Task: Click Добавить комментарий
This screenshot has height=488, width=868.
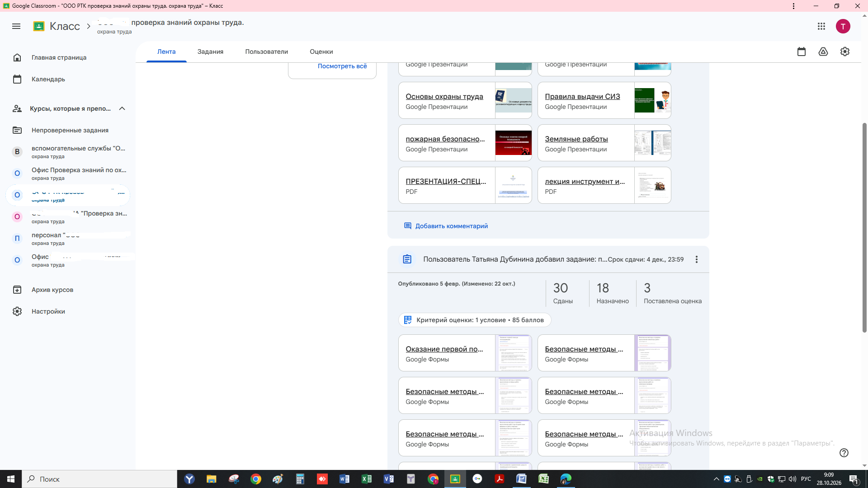Action: [446, 226]
